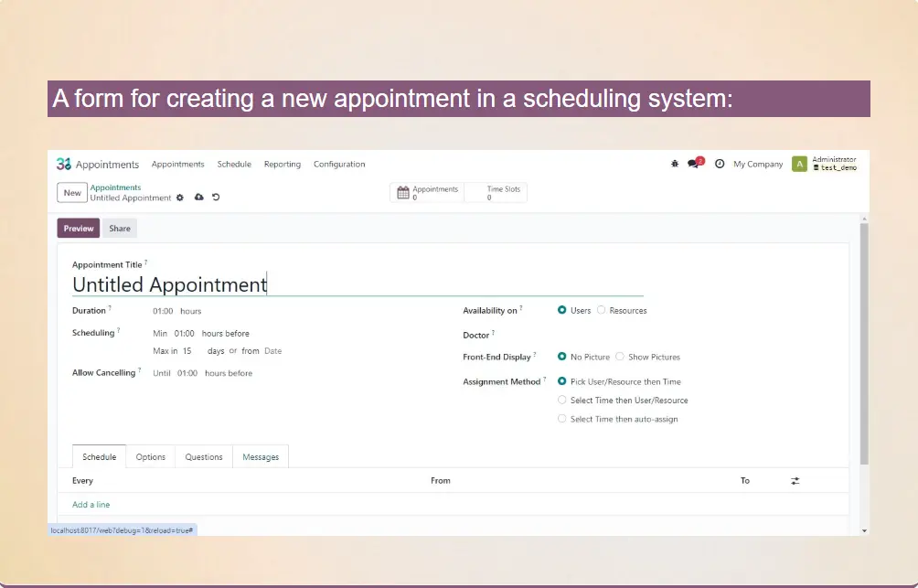Switch to the Questions tab
Image resolution: width=918 pixels, height=588 pixels.
coord(204,457)
